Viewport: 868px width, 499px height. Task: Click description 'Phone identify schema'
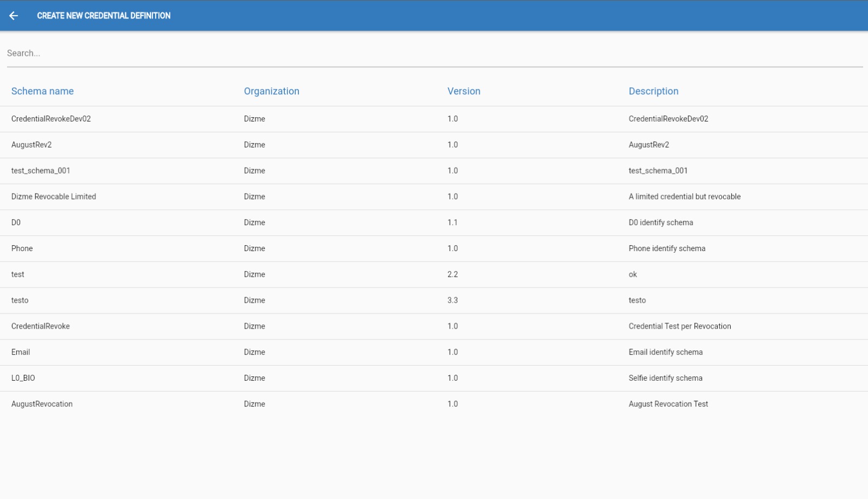click(x=667, y=248)
